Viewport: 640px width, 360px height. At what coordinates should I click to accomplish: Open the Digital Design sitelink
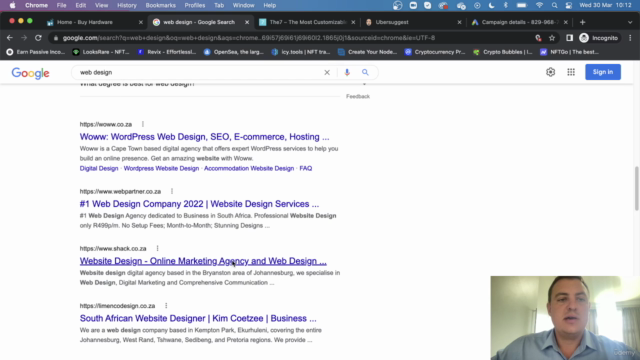pos(99,168)
